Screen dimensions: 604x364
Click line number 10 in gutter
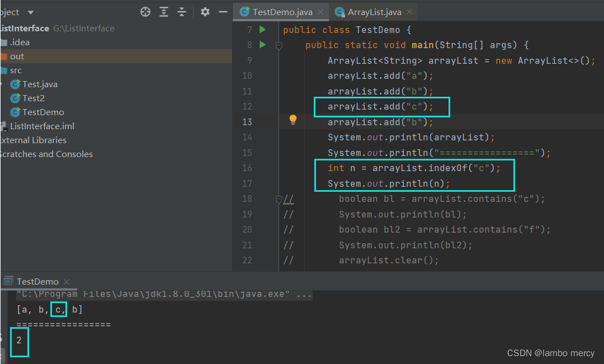[x=247, y=76]
